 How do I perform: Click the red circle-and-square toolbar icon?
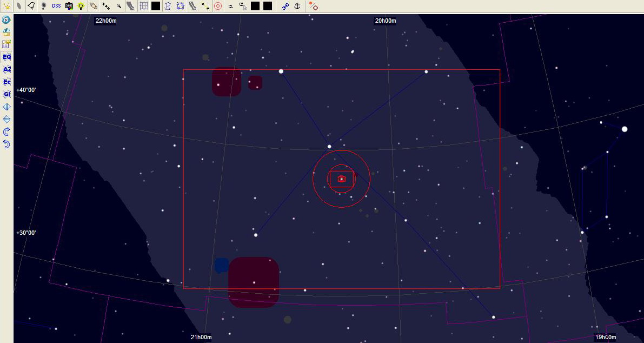[314, 6]
